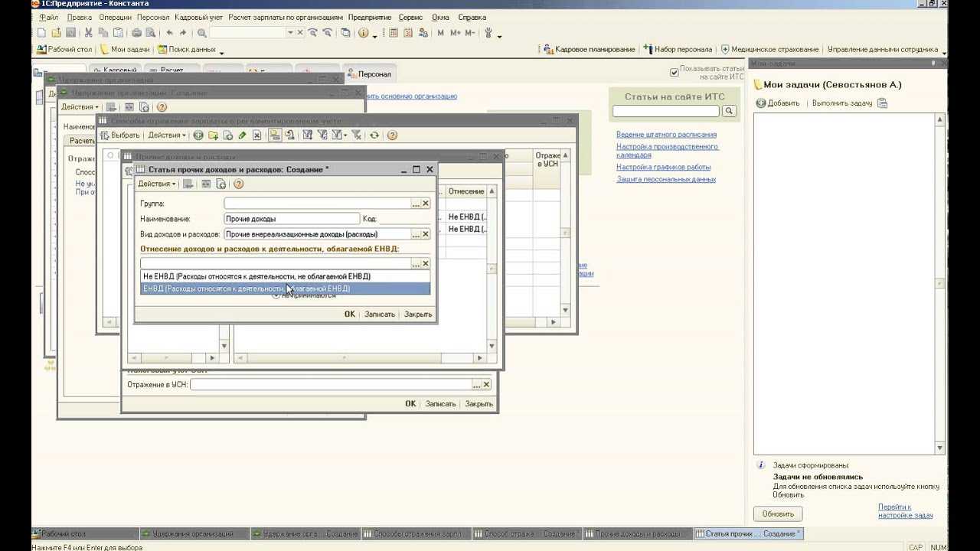Click Перейти к настройке задач link
Viewport: 980px width, 551px height.
point(905,511)
